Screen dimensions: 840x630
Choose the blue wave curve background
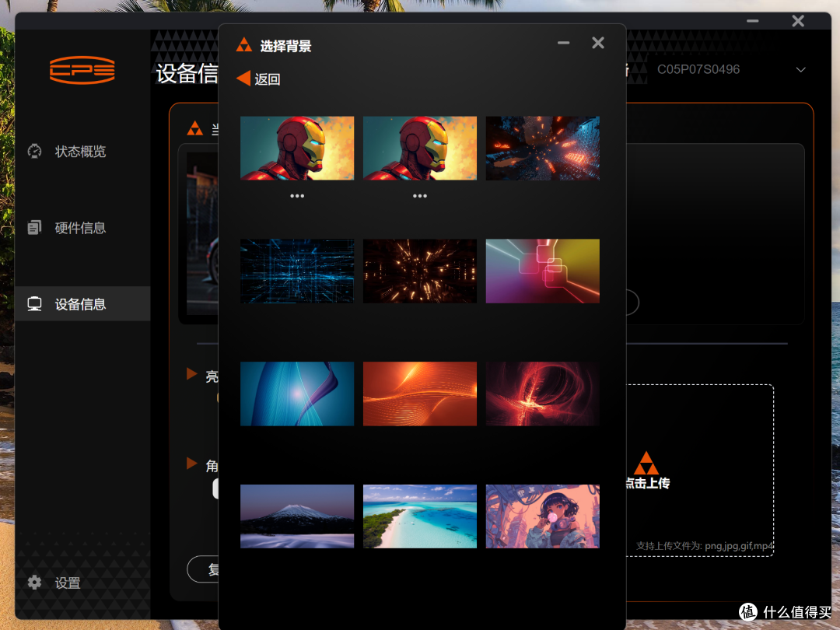click(297, 394)
